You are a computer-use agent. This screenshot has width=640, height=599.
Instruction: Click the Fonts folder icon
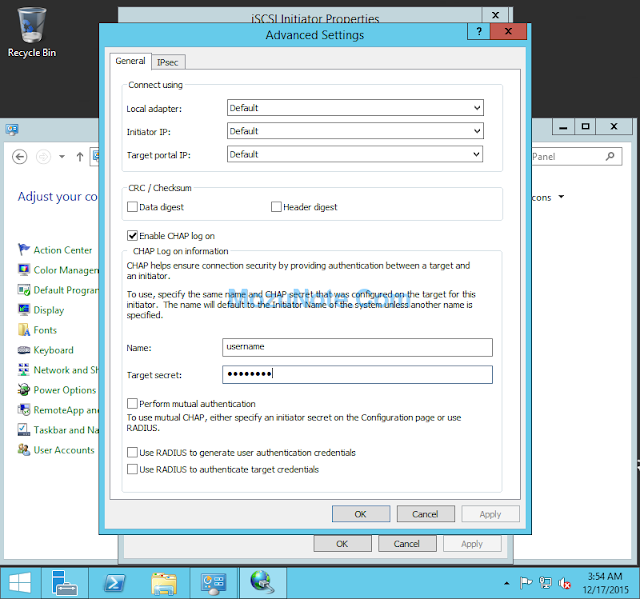click(x=24, y=330)
